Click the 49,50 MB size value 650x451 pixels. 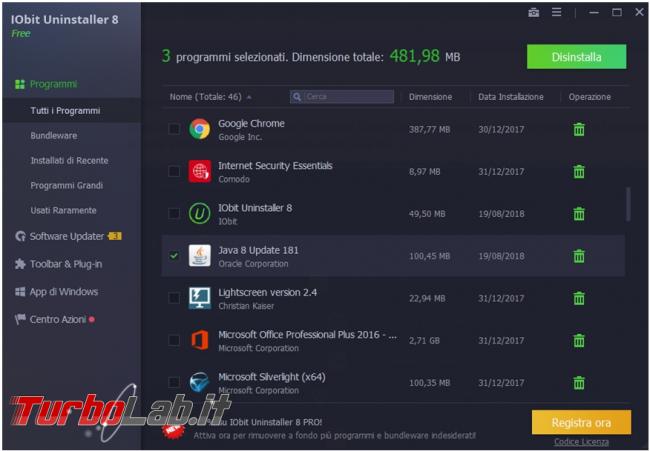click(427, 214)
